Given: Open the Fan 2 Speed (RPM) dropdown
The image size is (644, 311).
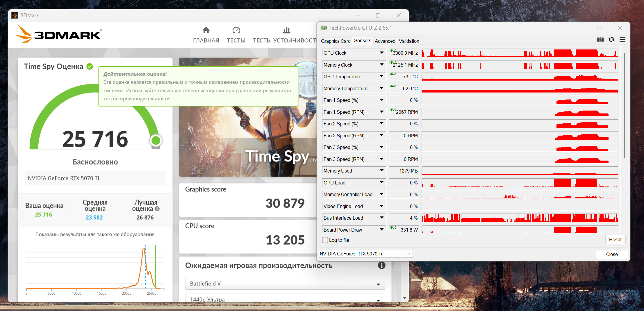Looking at the screenshot, I should pos(381,136).
